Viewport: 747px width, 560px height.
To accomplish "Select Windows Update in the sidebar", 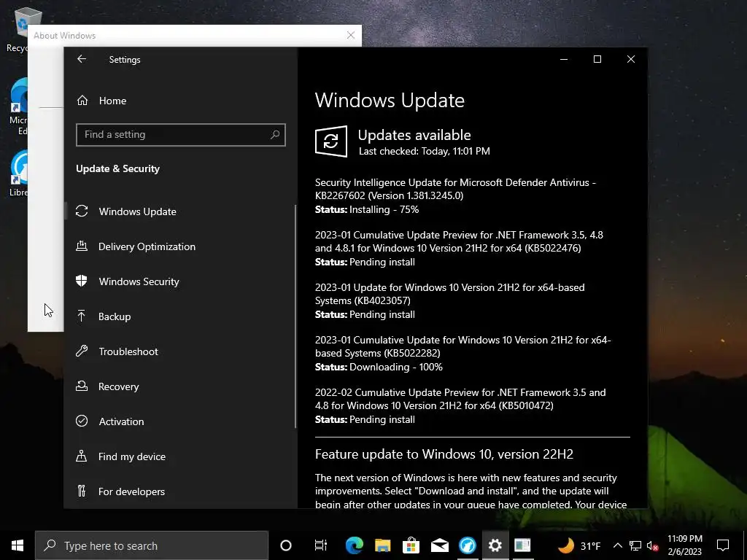I will coord(137,211).
